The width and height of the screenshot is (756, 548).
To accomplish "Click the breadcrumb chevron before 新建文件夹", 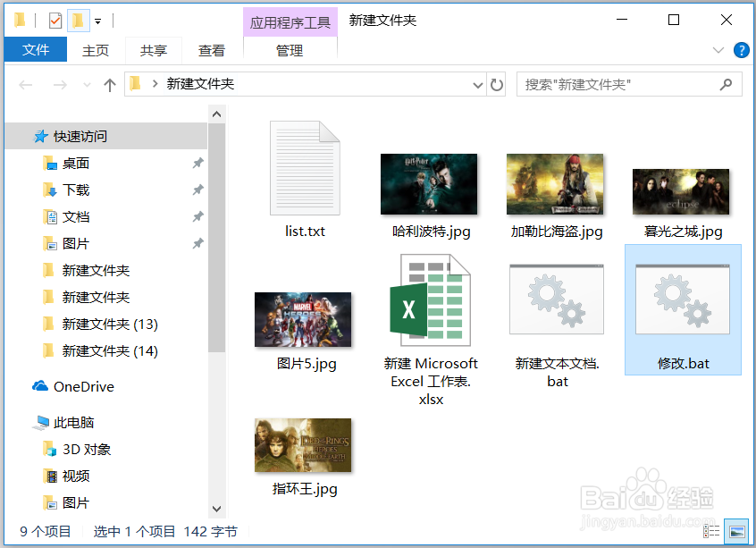I will (x=155, y=84).
